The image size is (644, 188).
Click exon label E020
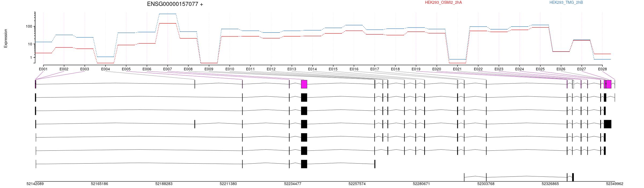(437, 69)
